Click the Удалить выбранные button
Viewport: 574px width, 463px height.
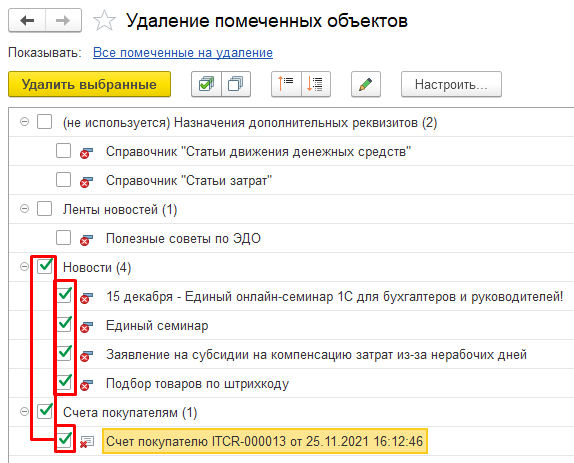[89, 84]
